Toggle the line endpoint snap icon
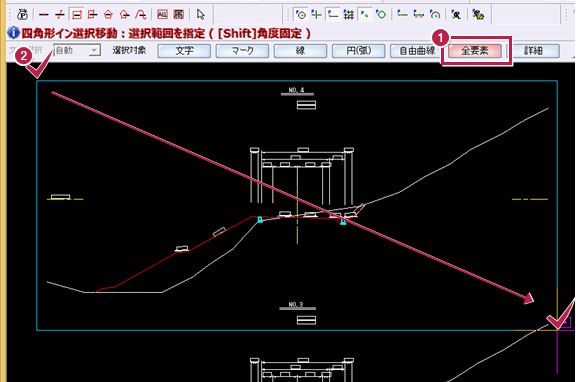Screen dimensions: 576x382 (333, 15)
